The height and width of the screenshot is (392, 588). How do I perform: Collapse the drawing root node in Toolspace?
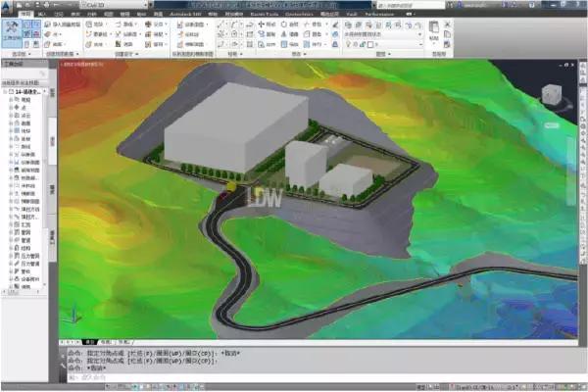coord(6,91)
